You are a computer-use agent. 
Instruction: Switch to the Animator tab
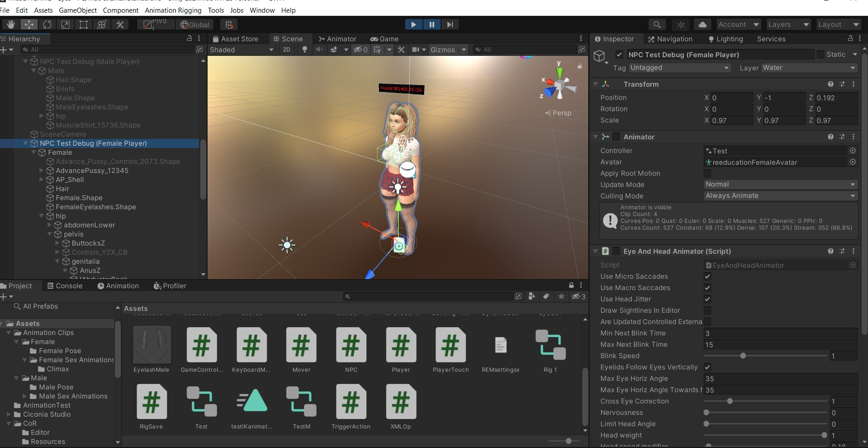coord(337,39)
